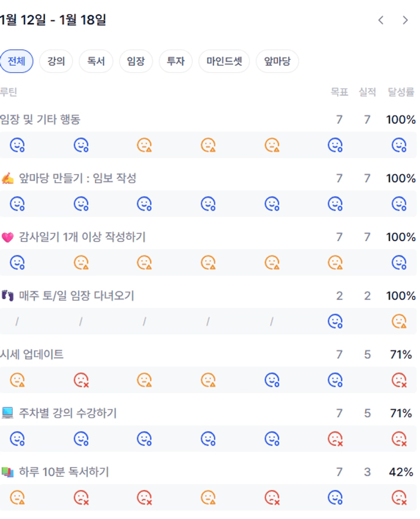420x519 pixels.
Task: Open the 주차별 강의 수강하기 routine title
Action: [x=68, y=413]
